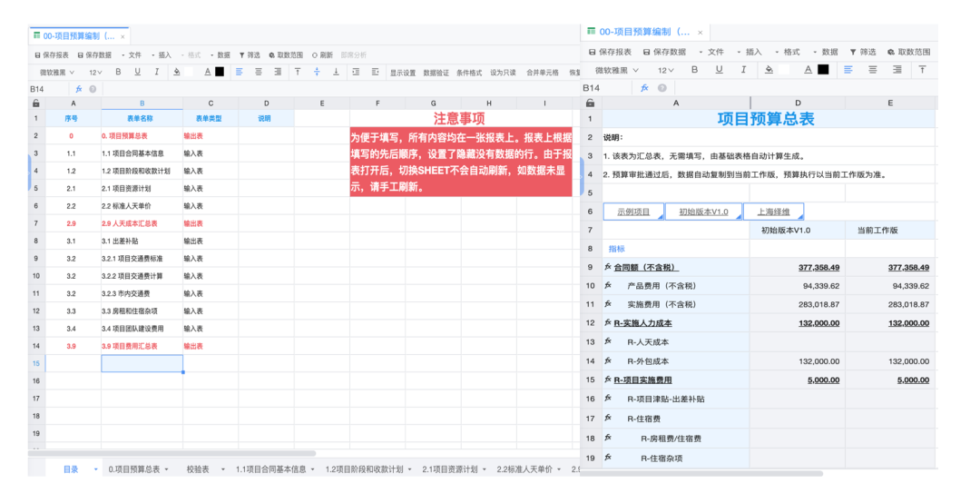Switch to 目录 sheet tab

pos(71,469)
